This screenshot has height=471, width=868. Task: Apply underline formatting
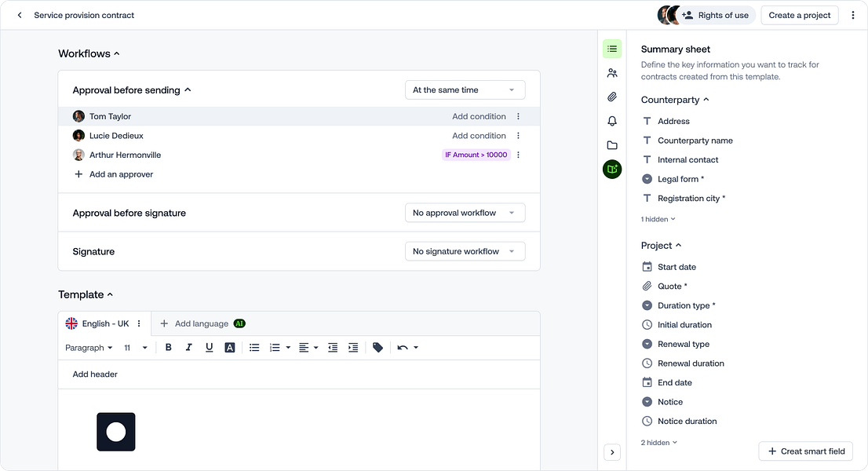coord(210,348)
